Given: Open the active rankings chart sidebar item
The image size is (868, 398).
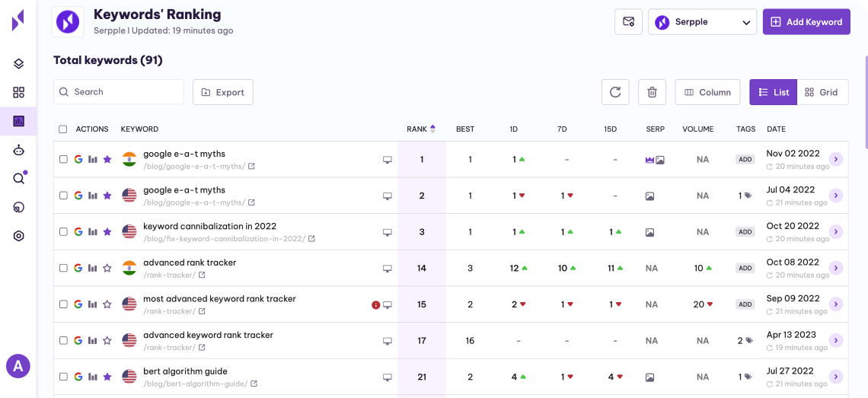Looking at the screenshot, I should (x=18, y=121).
